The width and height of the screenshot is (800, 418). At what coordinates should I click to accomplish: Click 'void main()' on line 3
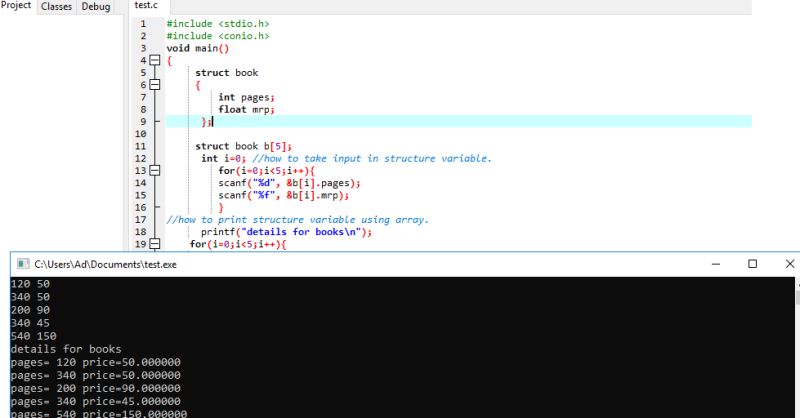click(x=197, y=48)
